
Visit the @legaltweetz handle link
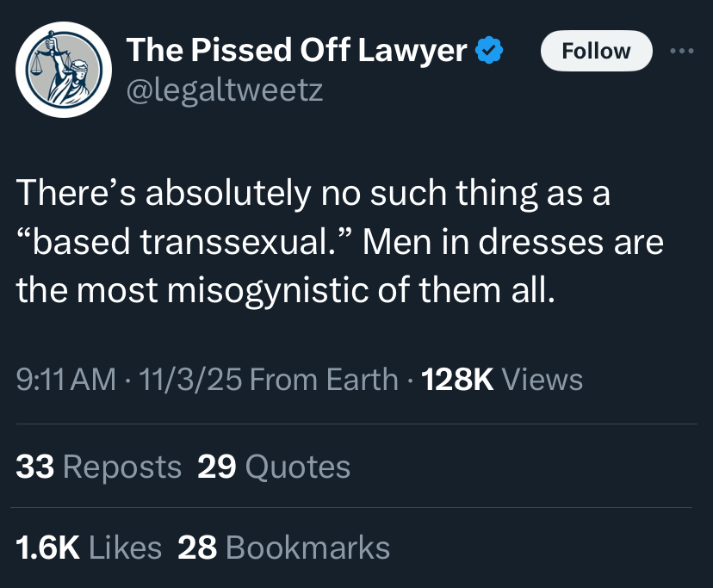click(x=225, y=90)
